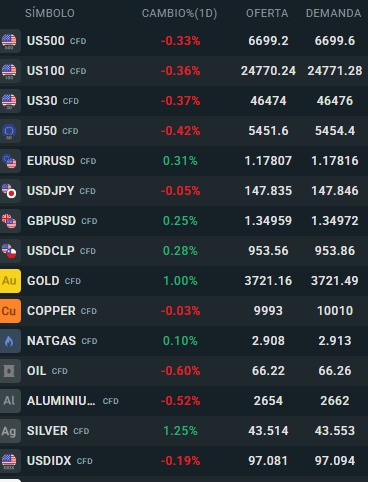Select the Ag silver icon

coord(9,431)
